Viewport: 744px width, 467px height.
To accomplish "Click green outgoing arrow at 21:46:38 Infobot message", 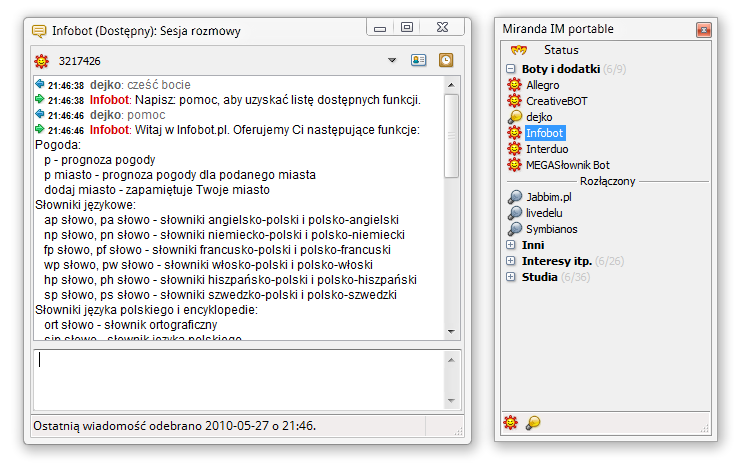I will pyautogui.click(x=40, y=99).
